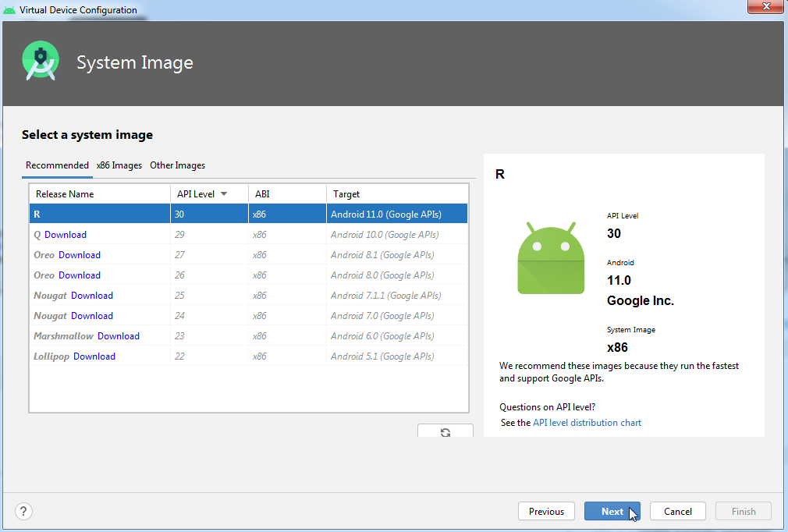Download Nougat API 24 image

[x=92, y=315]
